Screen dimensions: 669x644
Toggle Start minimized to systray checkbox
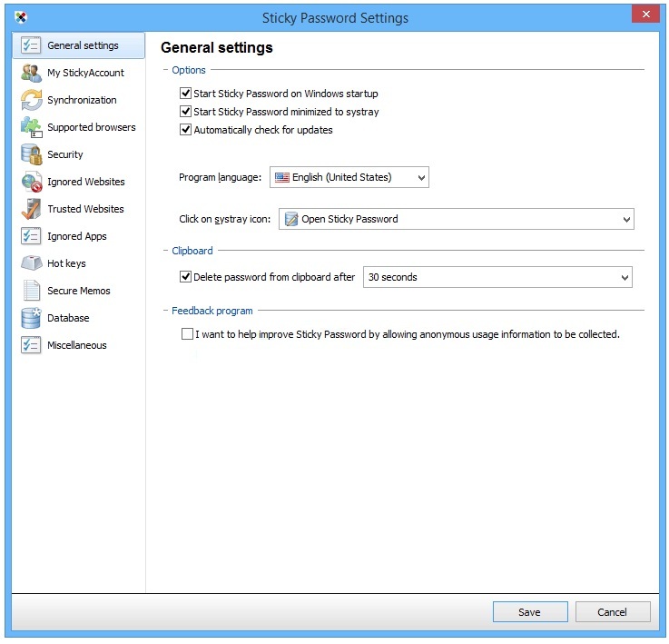pyautogui.click(x=186, y=112)
